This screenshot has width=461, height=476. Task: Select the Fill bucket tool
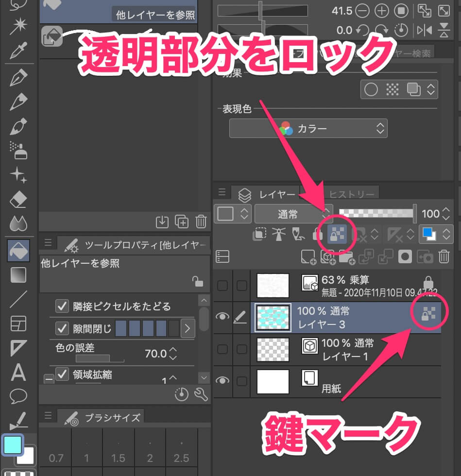point(18,250)
